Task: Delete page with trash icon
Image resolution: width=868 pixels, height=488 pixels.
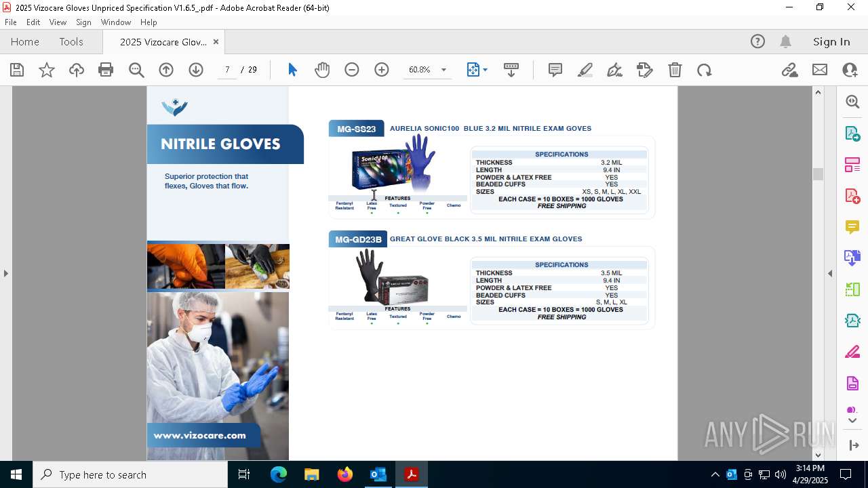Action: pyautogui.click(x=675, y=70)
